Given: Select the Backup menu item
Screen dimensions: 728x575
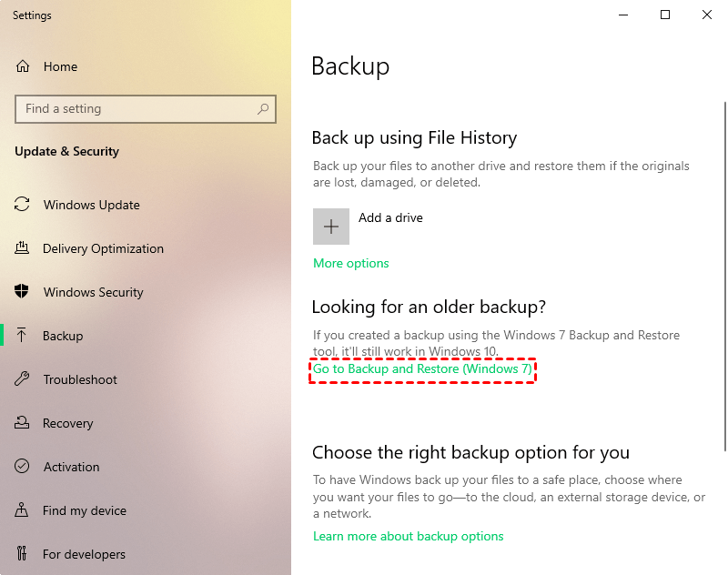Looking at the screenshot, I should point(63,336).
